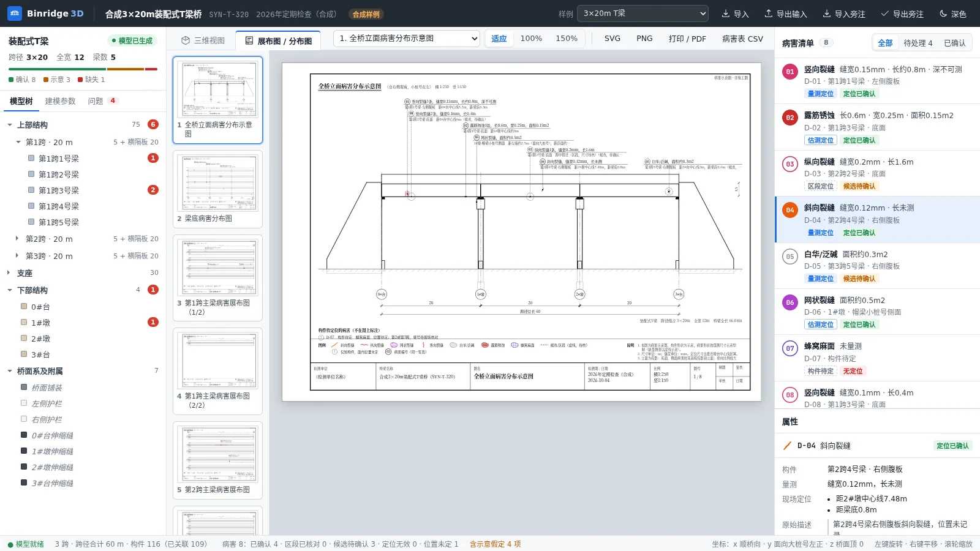Expand the 第2跨 · 20 m node
The image size is (980, 551).
(x=17, y=239)
